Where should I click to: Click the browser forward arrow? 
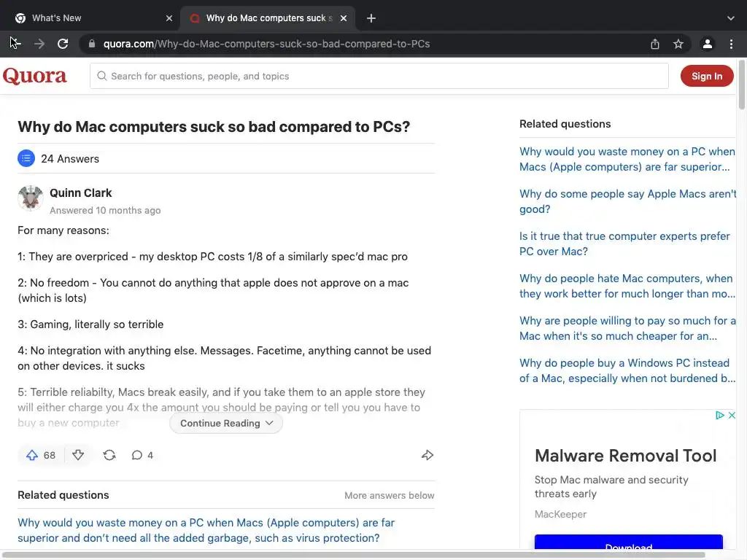tap(39, 44)
